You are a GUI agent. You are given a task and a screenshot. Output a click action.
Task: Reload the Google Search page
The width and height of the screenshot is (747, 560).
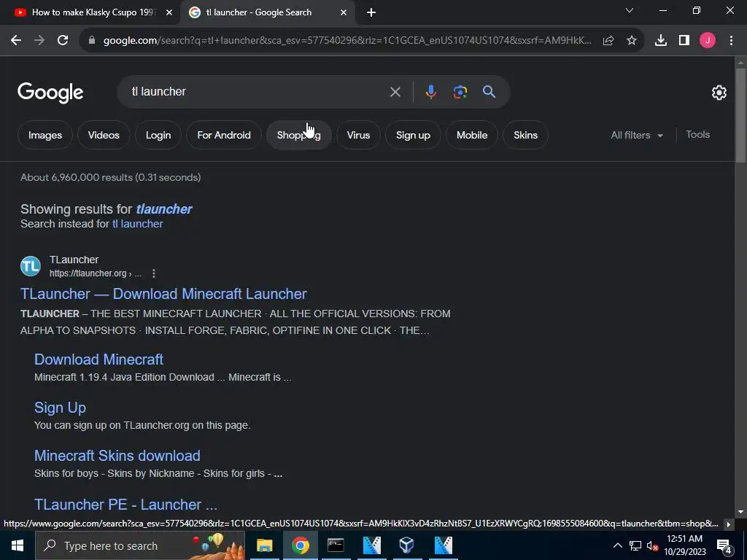coord(63,41)
